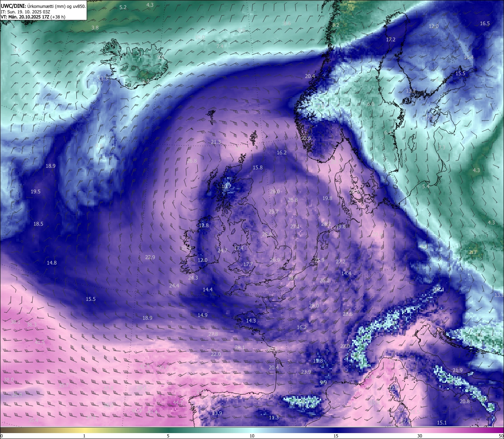Click the color bar above the 10 label
This screenshot has height=439, width=504.
pos(252,430)
